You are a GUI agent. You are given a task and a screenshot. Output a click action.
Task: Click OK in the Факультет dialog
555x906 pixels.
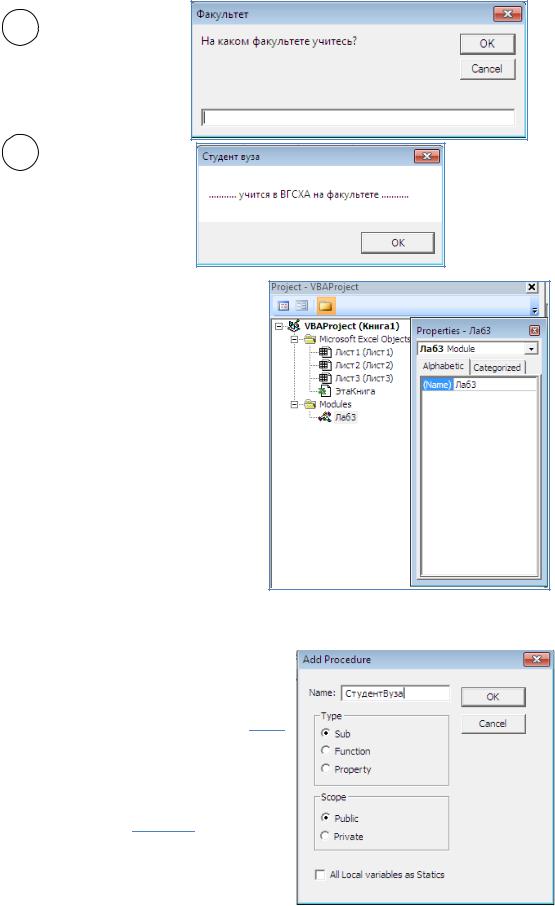pyautogui.click(x=487, y=43)
